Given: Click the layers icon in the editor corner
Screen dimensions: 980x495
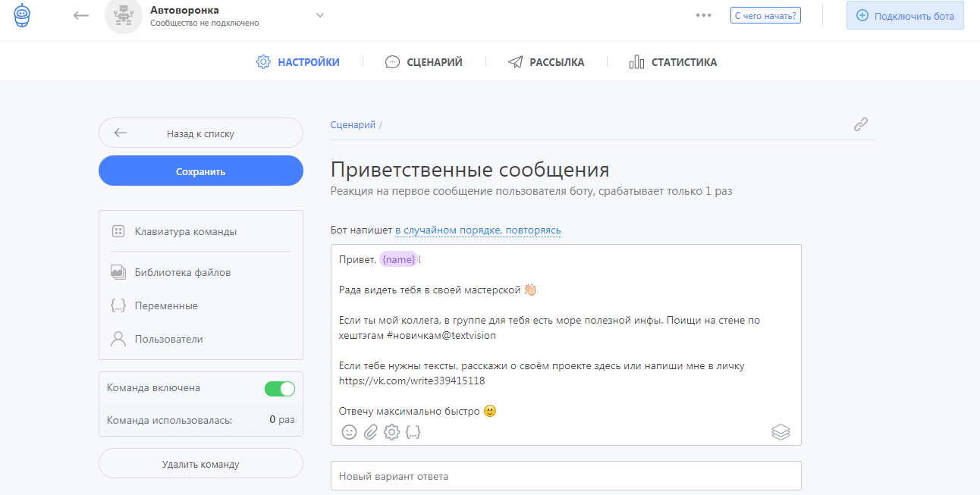Looking at the screenshot, I should point(781,431).
